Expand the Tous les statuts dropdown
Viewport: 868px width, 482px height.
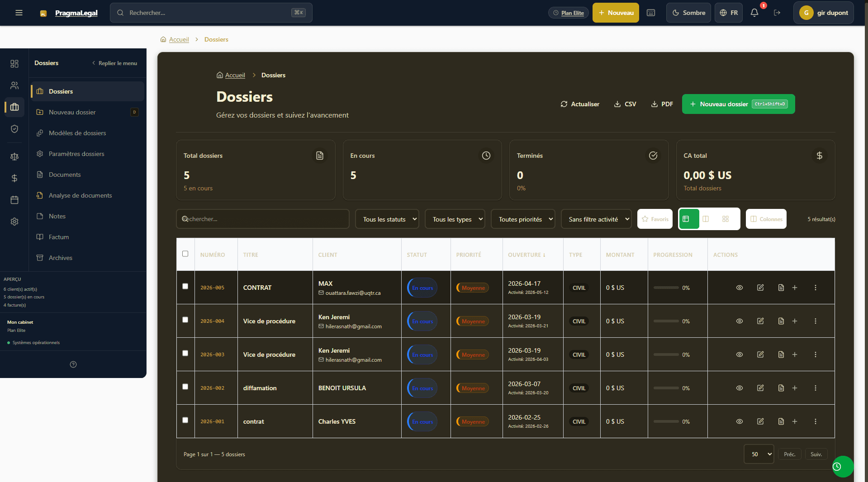[x=387, y=219]
